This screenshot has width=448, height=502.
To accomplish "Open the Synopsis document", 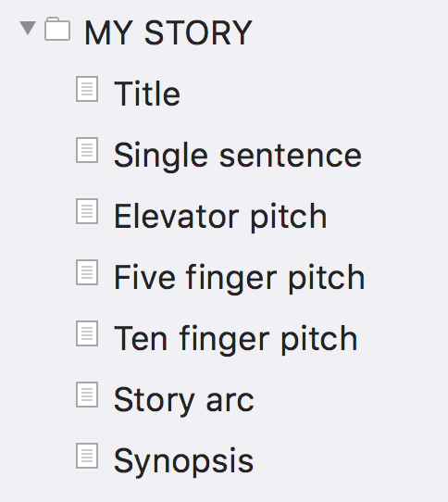I will (184, 461).
